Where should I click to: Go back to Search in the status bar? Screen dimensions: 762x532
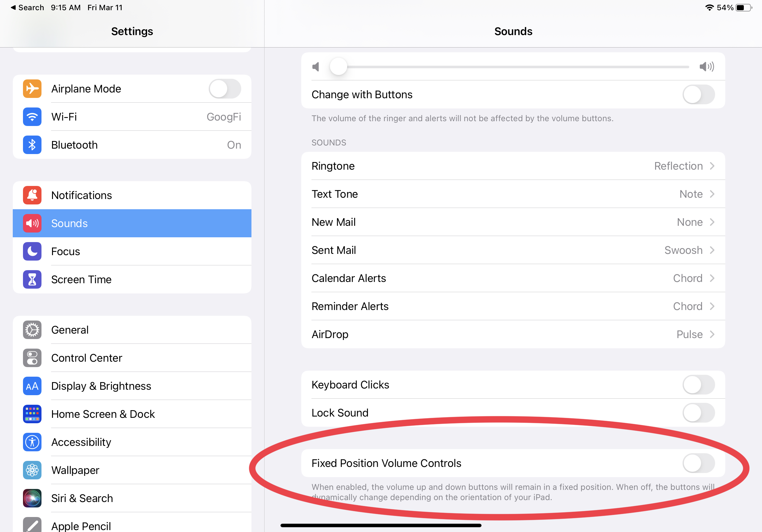(27, 7)
